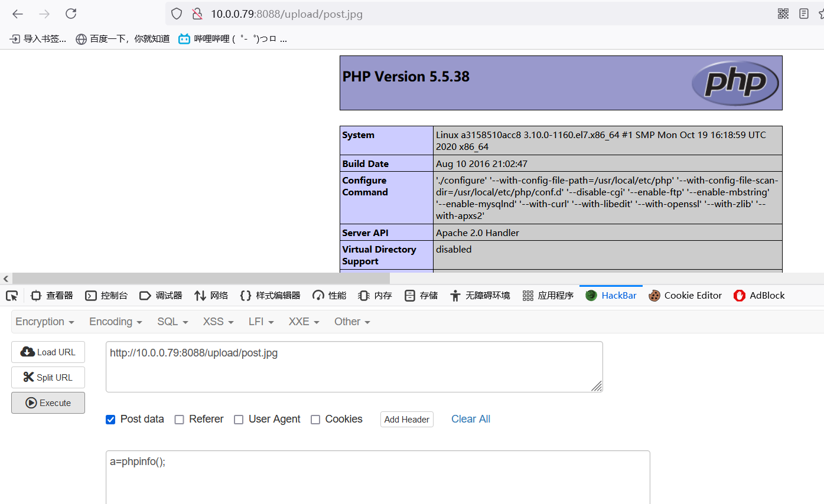Click the Load URL button
This screenshot has height=504, width=824.
point(48,352)
